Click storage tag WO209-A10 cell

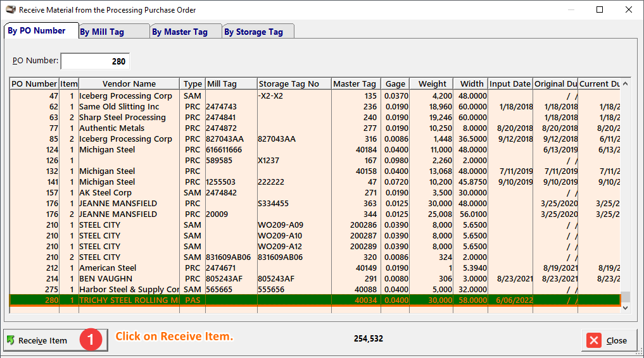[294, 235]
